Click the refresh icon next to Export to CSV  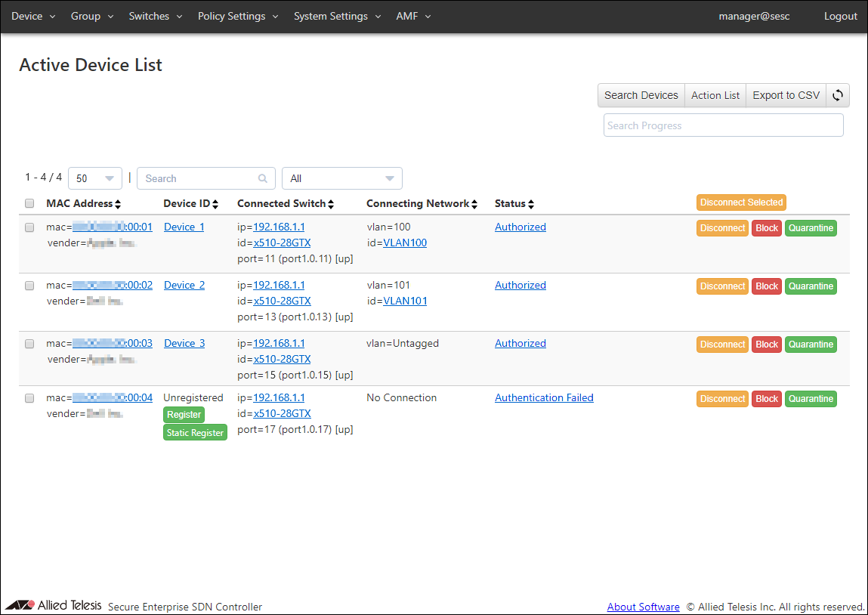838,95
